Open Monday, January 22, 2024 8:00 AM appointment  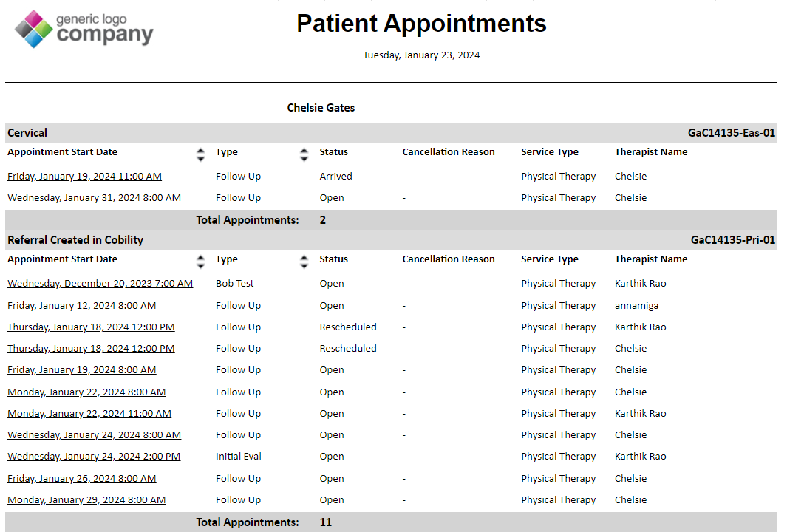(86, 392)
